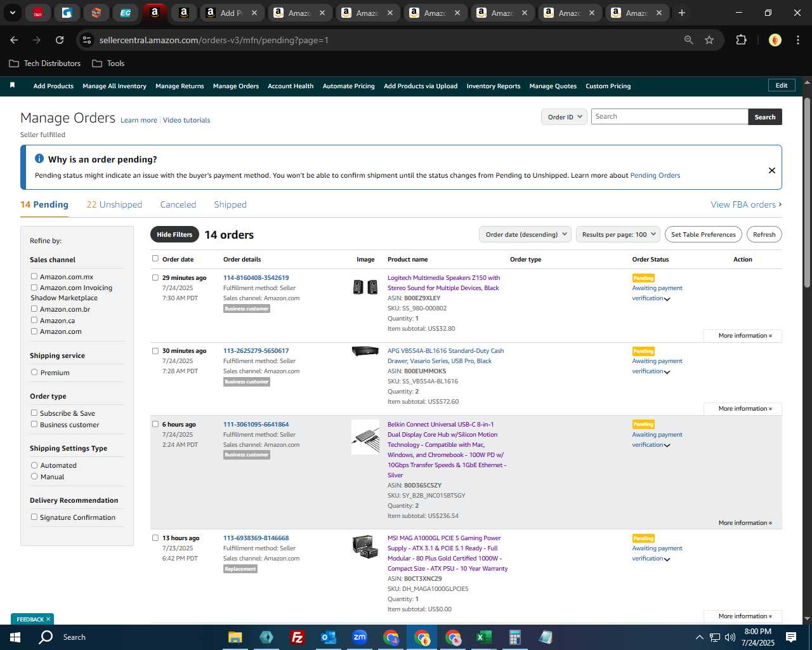Click the Set Table Preferences button
Screen dimensions: 812x650
[x=704, y=234]
